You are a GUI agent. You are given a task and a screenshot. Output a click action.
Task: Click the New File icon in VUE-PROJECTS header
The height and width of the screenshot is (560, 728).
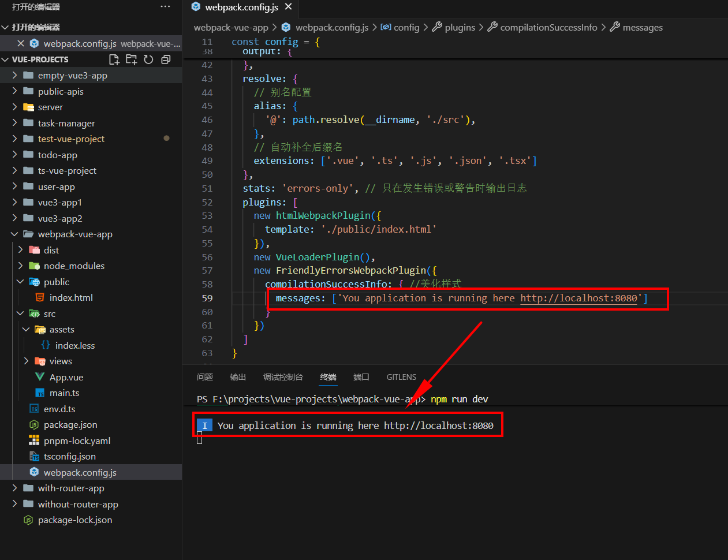pos(114,59)
